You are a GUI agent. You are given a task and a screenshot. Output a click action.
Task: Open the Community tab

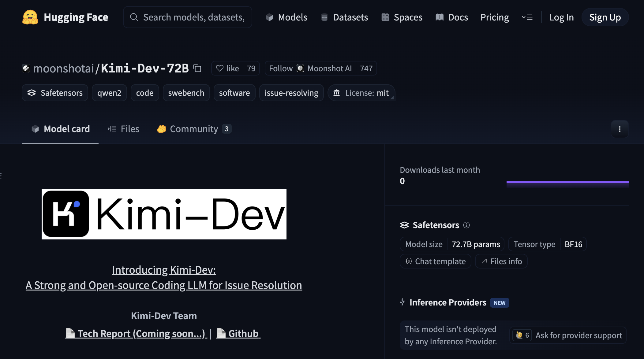click(x=194, y=129)
